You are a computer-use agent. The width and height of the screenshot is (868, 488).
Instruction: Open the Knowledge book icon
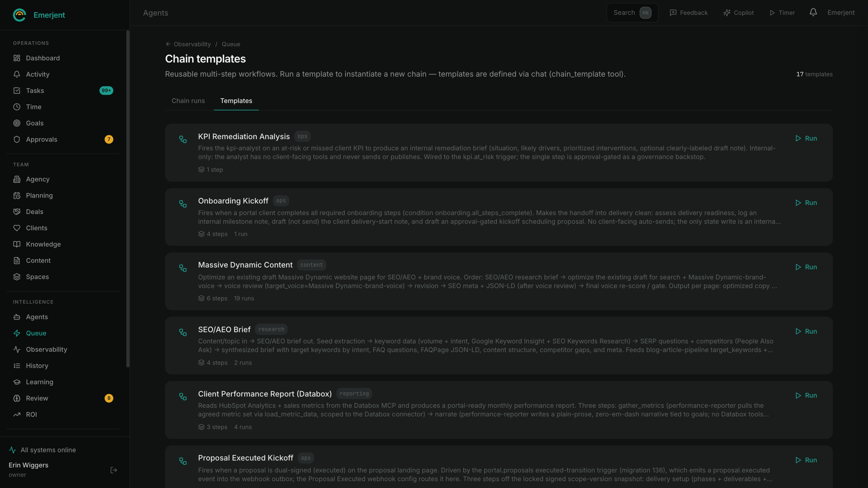[x=17, y=244]
